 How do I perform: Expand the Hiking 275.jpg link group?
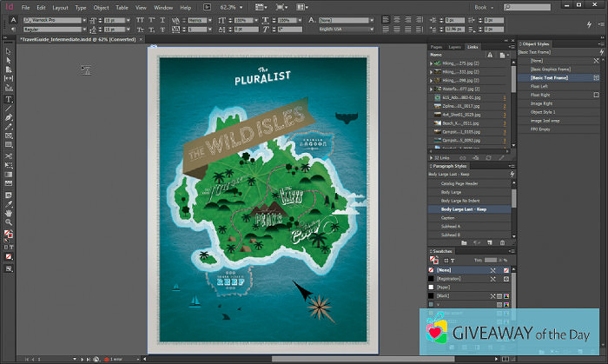[432, 63]
